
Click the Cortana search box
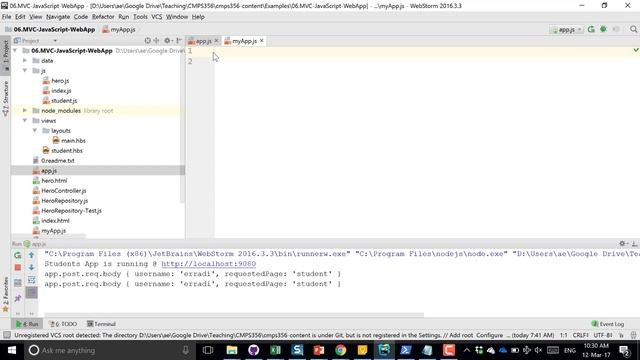point(109,350)
